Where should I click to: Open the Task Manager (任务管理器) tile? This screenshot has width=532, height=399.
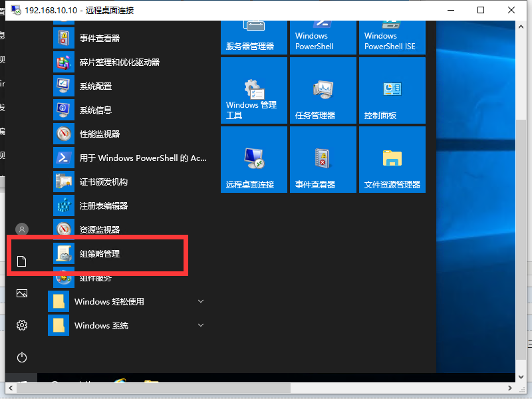[323, 90]
